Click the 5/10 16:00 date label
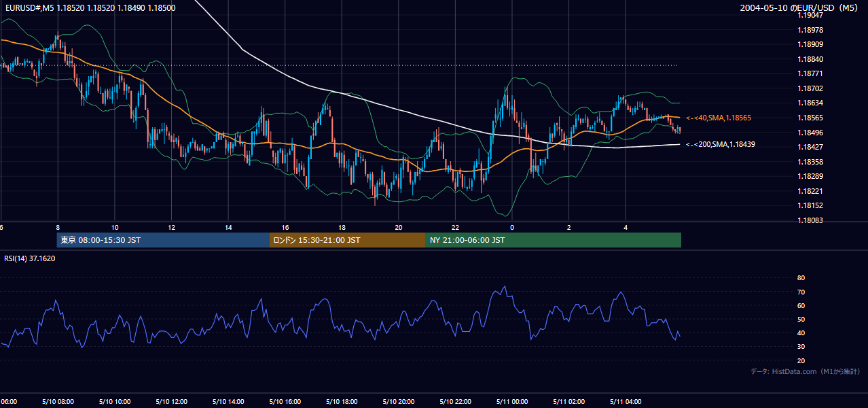The width and height of the screenshot is (868, 408). pyautogui.click(x=285, y=401)
